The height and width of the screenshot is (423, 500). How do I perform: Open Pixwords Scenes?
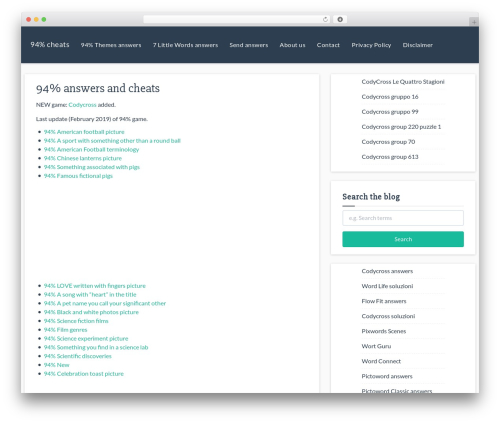[x=384, y=331]
